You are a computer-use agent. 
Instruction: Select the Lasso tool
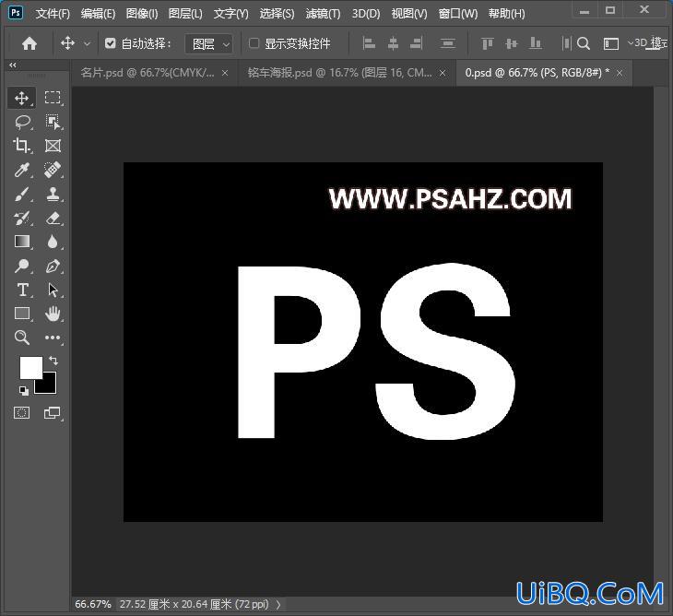21,122
